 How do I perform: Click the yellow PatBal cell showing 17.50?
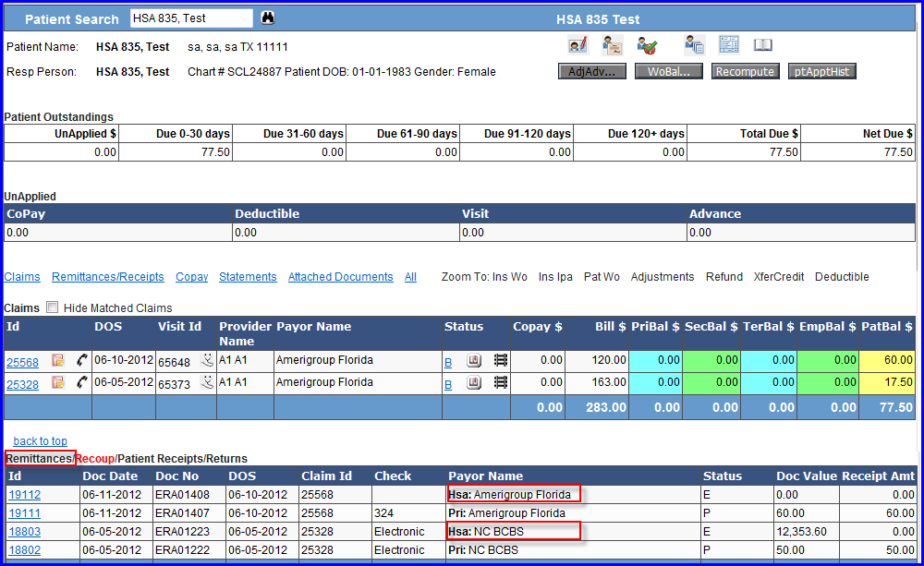(x=887, y=382)
